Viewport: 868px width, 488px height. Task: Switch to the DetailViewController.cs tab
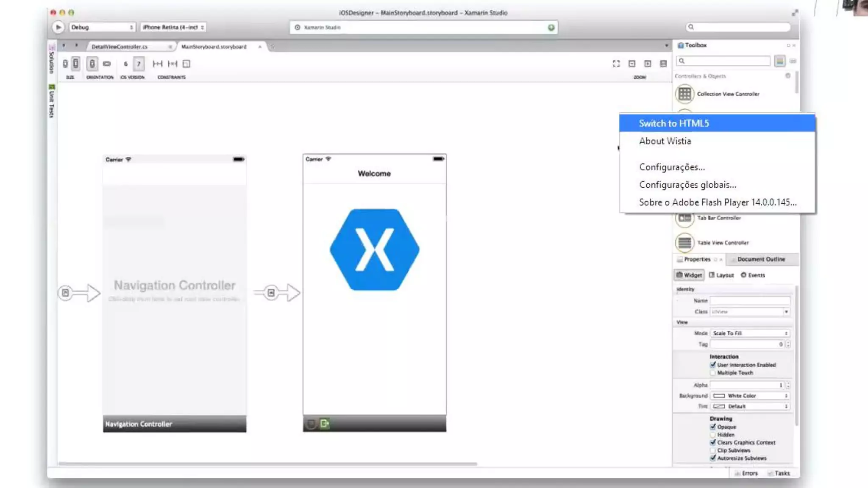click(x=120, y=47)
